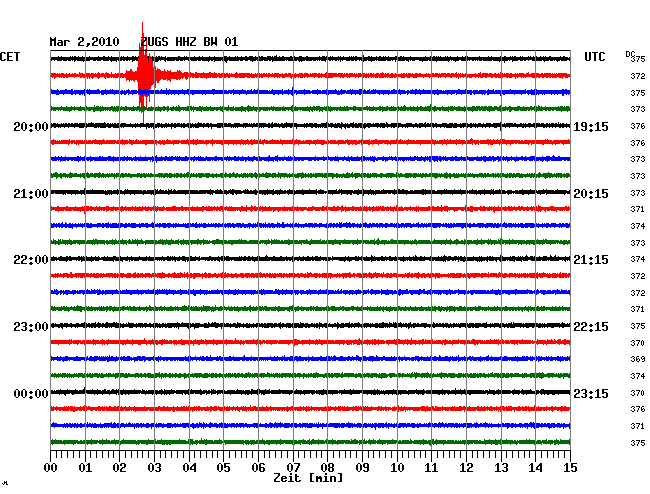Click the "369" DC offset value

(x=638, y=359)
